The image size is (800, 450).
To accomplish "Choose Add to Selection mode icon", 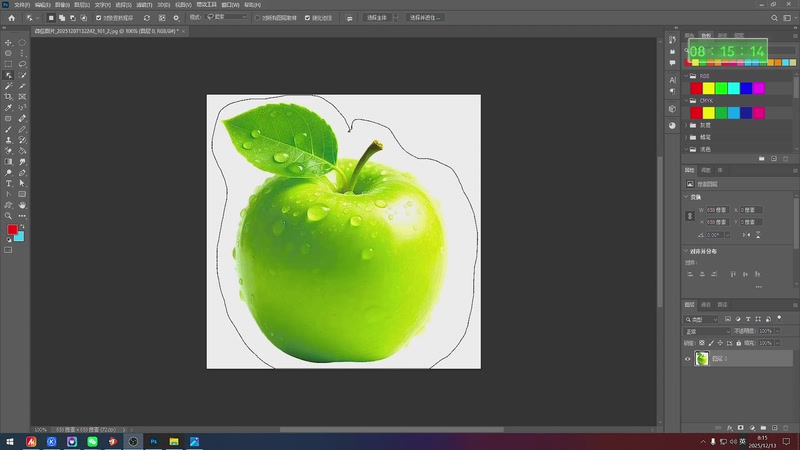I will pyautogui.click(x=62, y=18).
